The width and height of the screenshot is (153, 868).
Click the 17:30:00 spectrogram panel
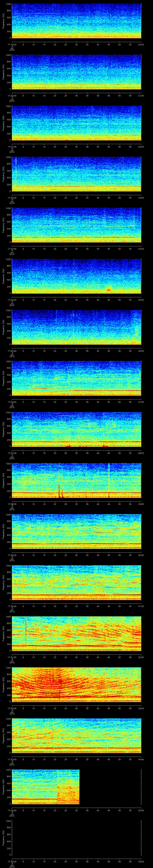coord(76,582)
